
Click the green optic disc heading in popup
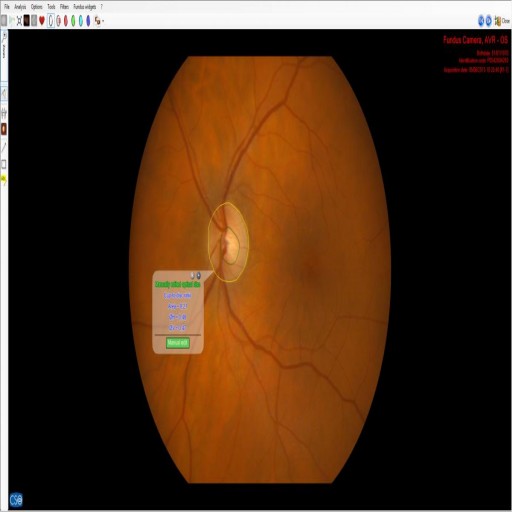click(178, 284)
